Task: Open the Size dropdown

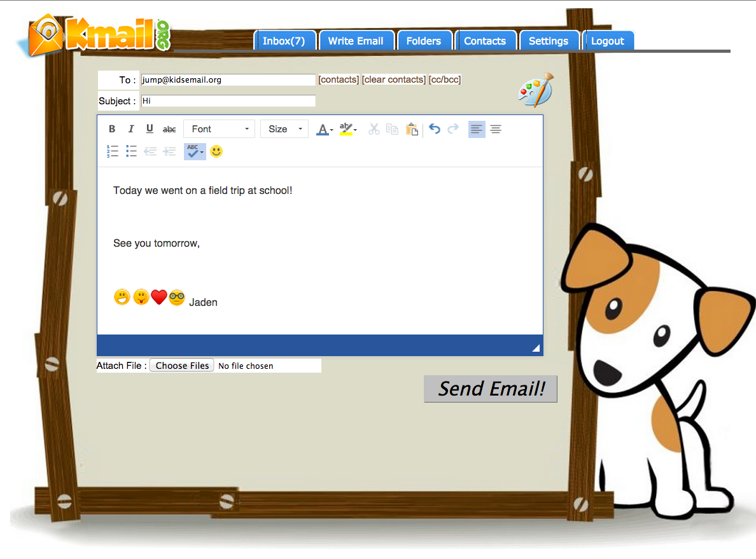Action: click(x=284, y=128)
